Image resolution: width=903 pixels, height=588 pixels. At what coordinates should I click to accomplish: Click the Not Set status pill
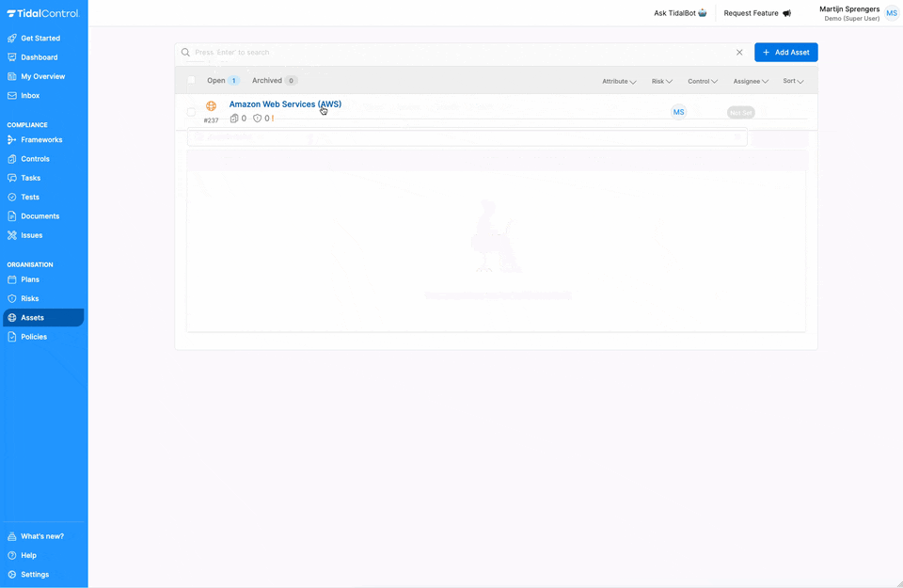click(x=741, y=111)
